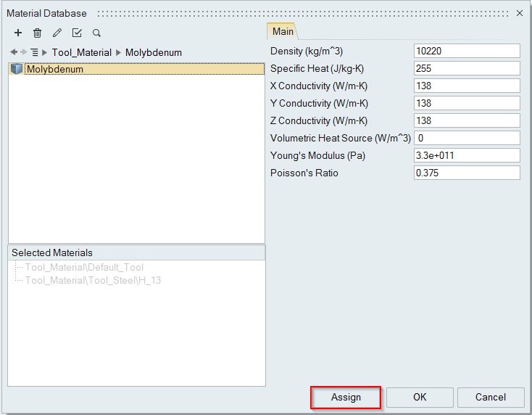Viewport: 532px width, 415px height.
Task: Click the checkmark select icon in toolbar
Action: [x=77, y=33]
